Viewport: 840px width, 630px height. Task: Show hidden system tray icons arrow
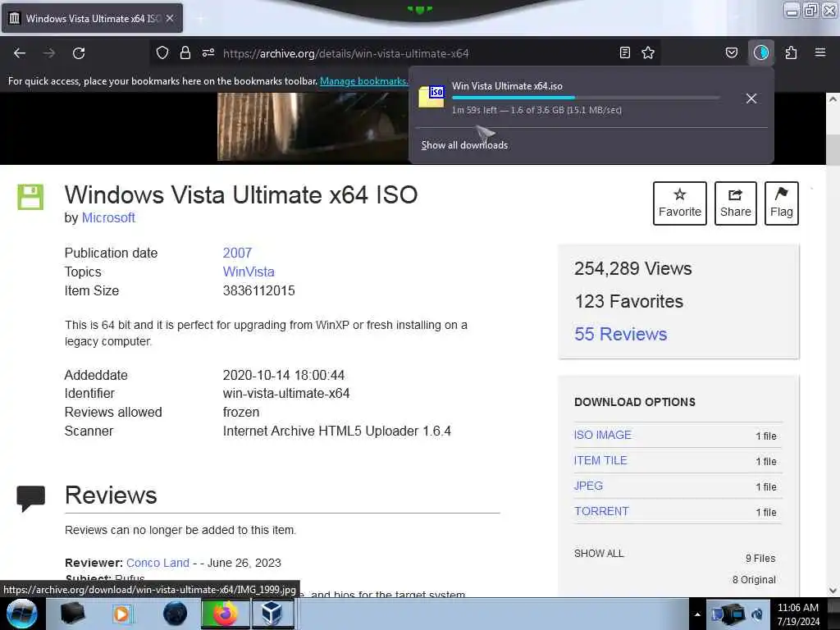tap(697, 614)
